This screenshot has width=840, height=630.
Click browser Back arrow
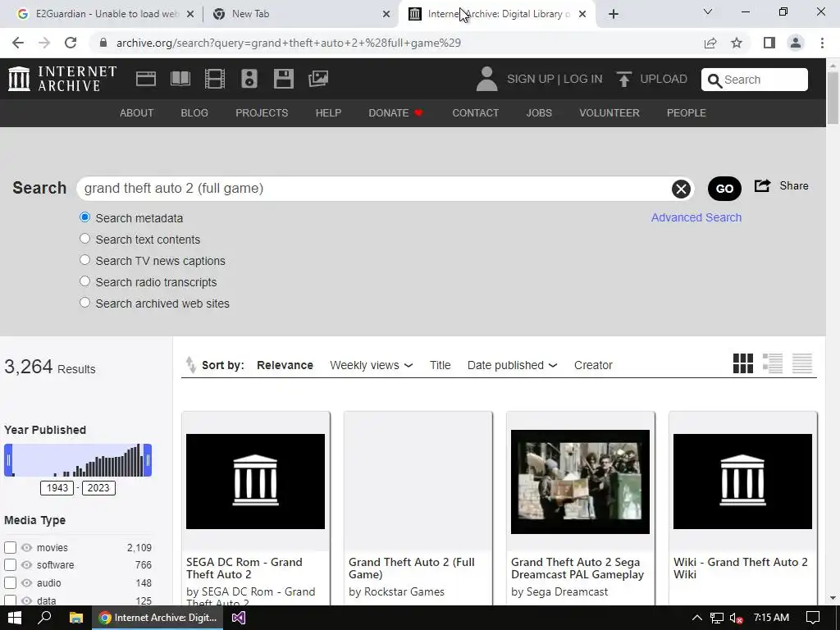pyautogui.click(x=18, y=43)
